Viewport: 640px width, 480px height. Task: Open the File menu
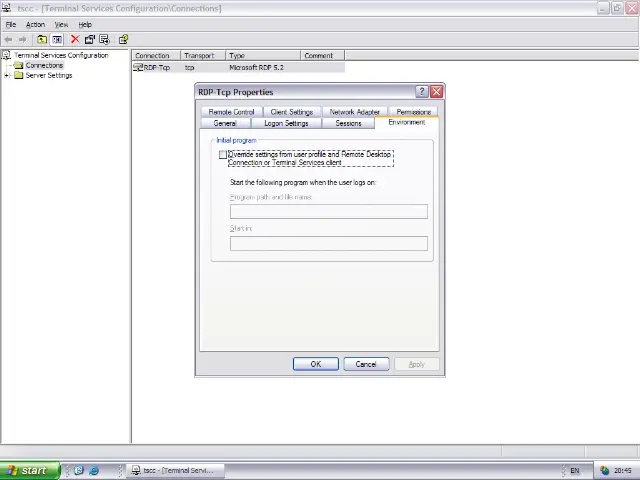[x=11, y=24]
